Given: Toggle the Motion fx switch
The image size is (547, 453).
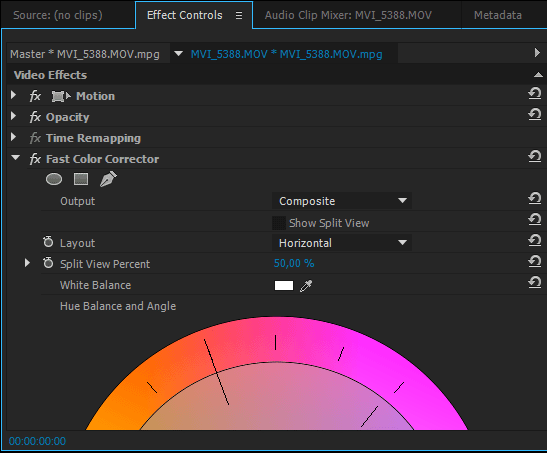Looking at the screenshot, I should point(35,96).
